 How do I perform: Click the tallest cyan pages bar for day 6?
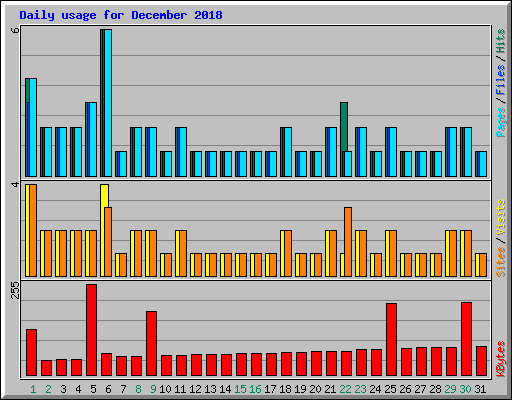108,103
